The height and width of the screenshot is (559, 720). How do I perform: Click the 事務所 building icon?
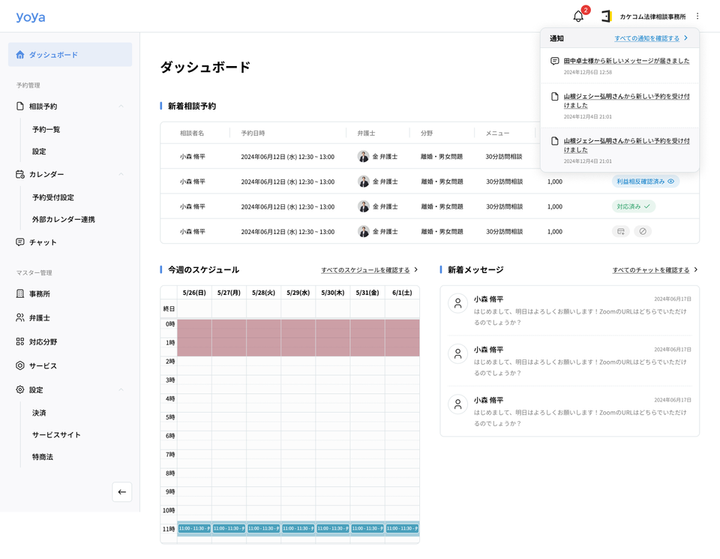pyautogui.click(x=20, y=294)
